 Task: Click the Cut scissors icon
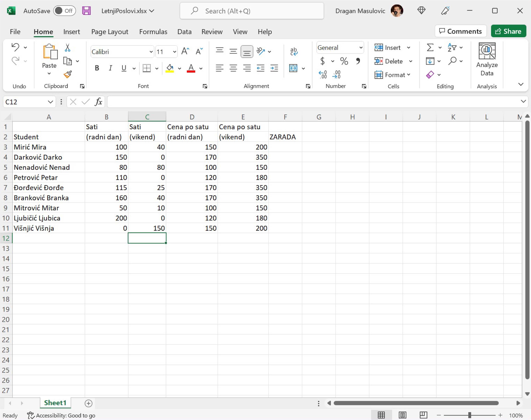click(67, 48)
